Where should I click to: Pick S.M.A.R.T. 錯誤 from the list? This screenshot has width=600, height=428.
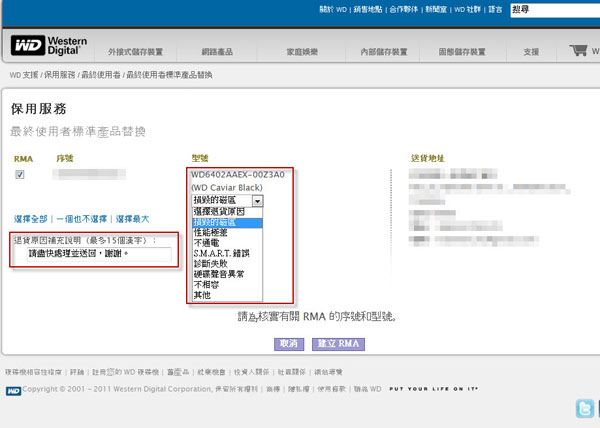[x=222, y=253]
